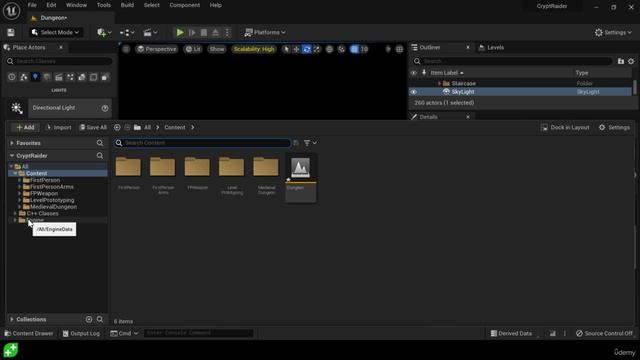Click the Scalability: High warning button
Screen dimensions: 640x360
tap(254, 49)
